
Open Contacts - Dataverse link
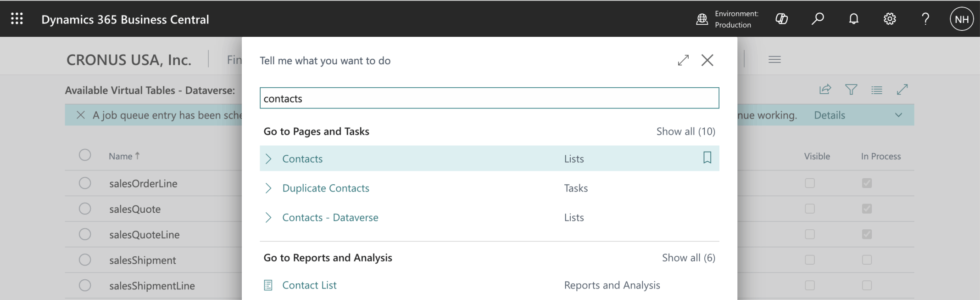330,218
